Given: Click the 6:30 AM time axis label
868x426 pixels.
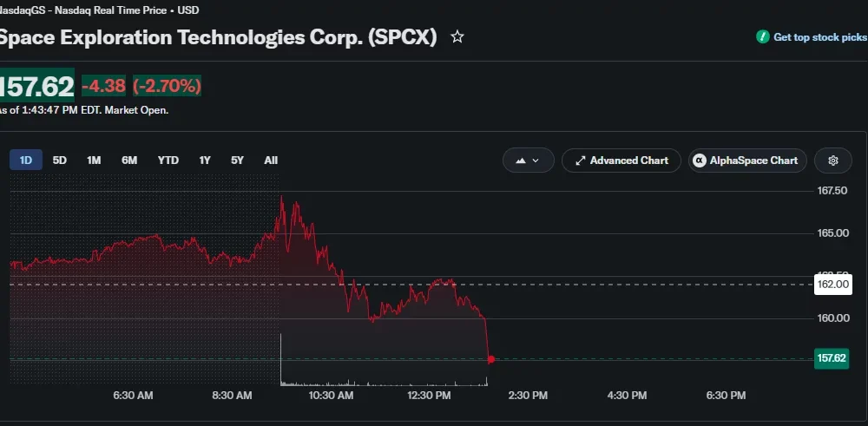Looking at the screenshot, I should click(133, 396).
